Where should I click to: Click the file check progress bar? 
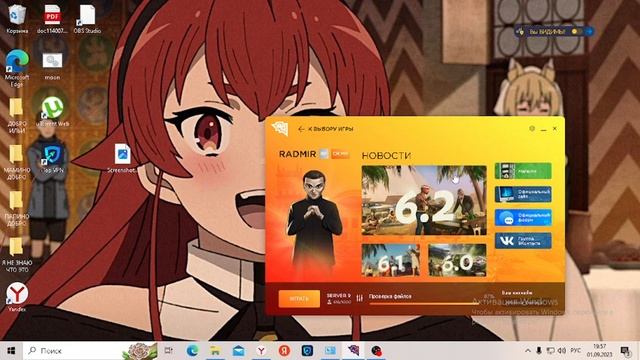click(x=424, y=303)
